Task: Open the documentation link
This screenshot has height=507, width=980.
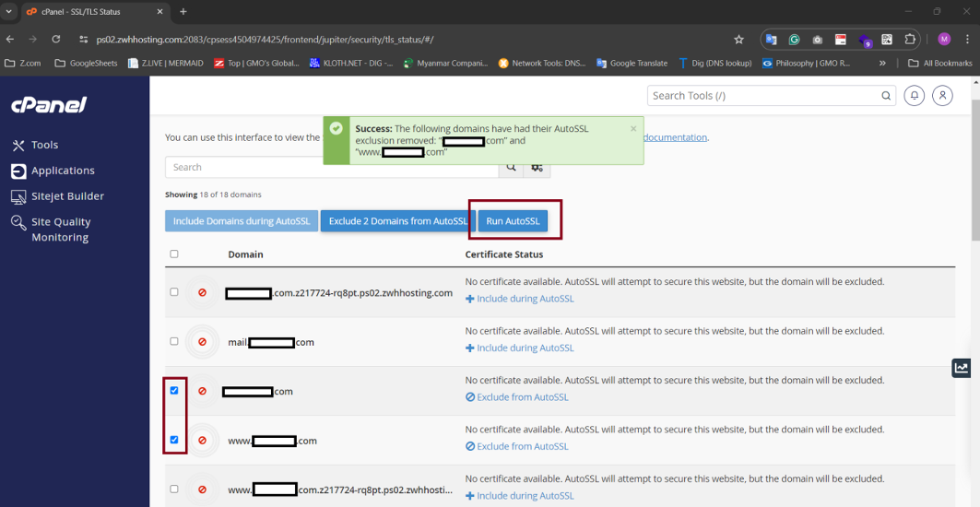Action: click(676, 137)
